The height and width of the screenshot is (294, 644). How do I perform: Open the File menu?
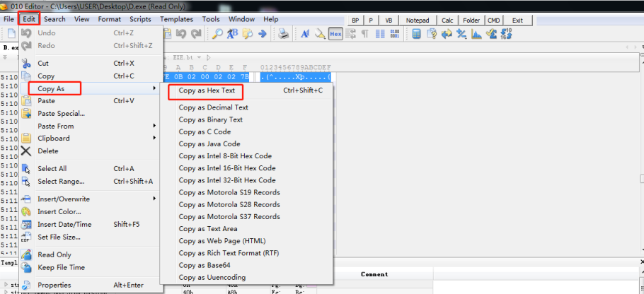pos(8,19)
